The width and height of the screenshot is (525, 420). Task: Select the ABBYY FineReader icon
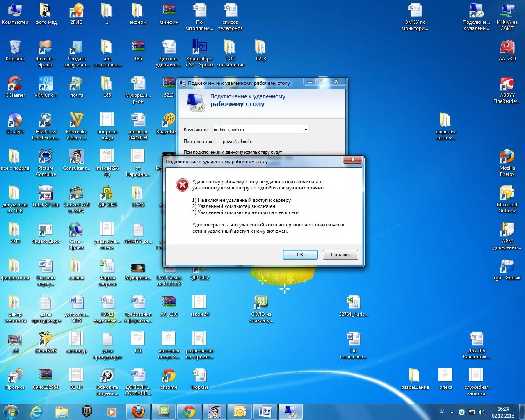click(x=507, y=90)
